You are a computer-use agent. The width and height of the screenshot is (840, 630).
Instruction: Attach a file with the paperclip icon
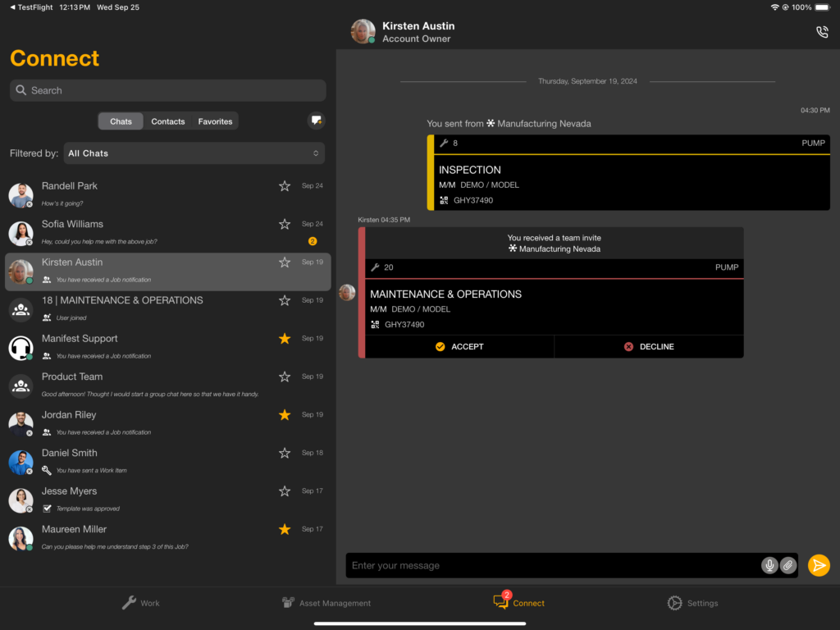(788, 565)
